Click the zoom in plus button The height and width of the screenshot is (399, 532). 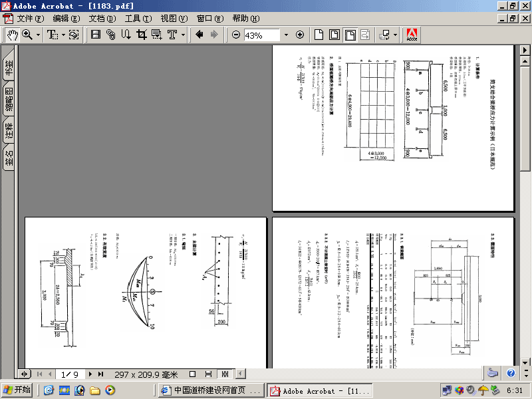pos(300,35)
